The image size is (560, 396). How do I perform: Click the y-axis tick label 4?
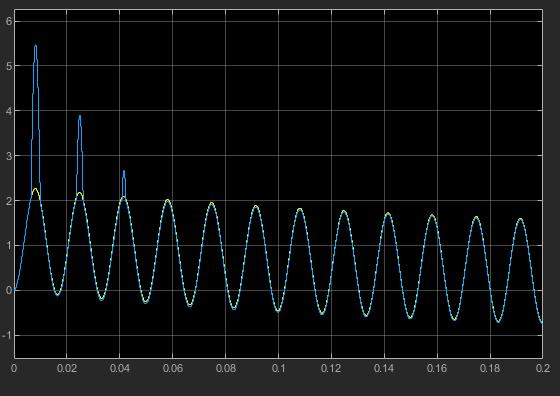[x=9, y=111]
